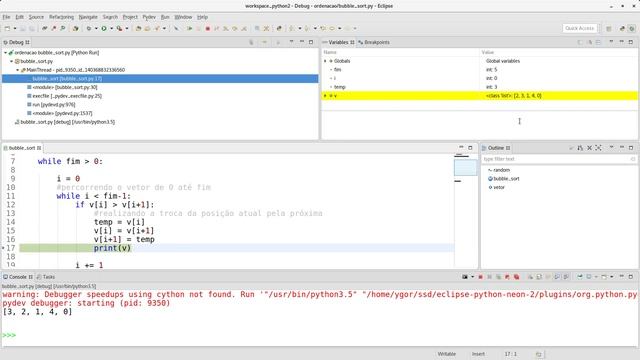Expand the Globals variable entry
This screenshot has width=640, height=360.
[x=325, y=61]
